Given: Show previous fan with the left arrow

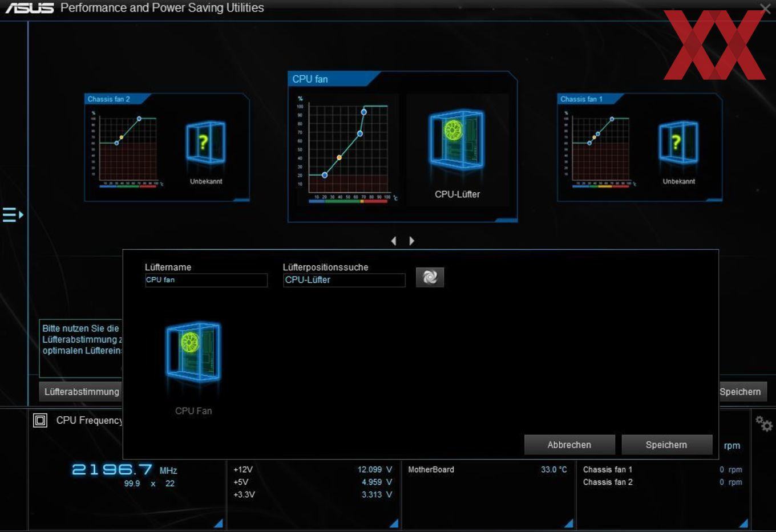Looking at the screenshot, I should click(x=394, y=241).
